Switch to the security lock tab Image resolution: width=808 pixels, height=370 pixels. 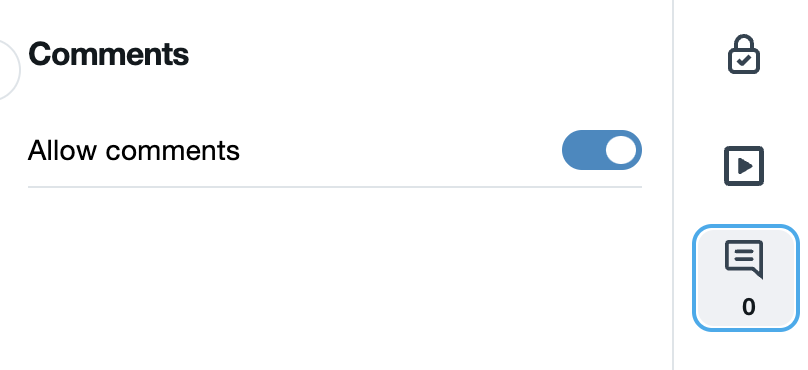[x=744, y=55]
